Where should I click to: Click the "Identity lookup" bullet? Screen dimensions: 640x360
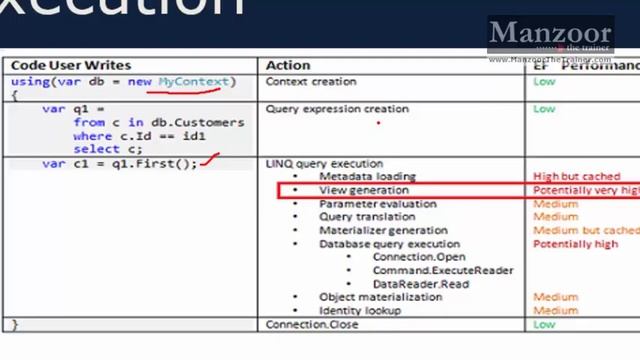360,311
